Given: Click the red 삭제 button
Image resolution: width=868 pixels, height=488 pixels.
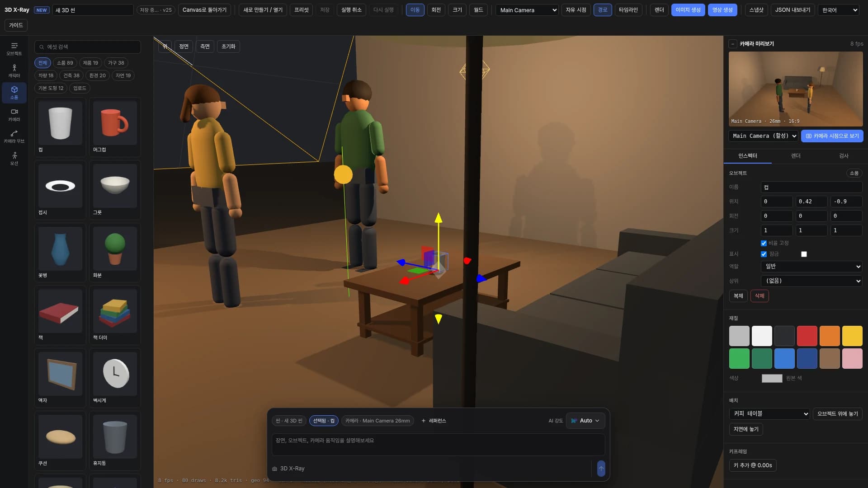Looking at the screenshot, I should pyautogui.click(x=759, y=296).
